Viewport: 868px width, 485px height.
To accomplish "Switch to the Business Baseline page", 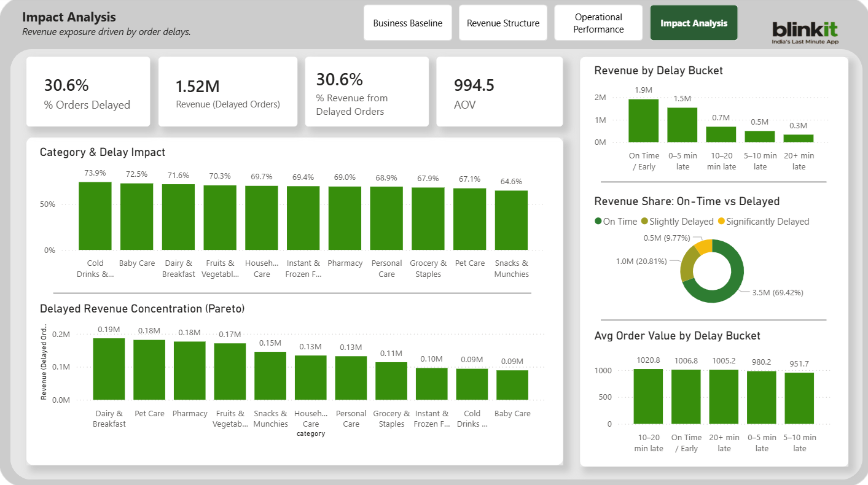I will pos(407,22).
